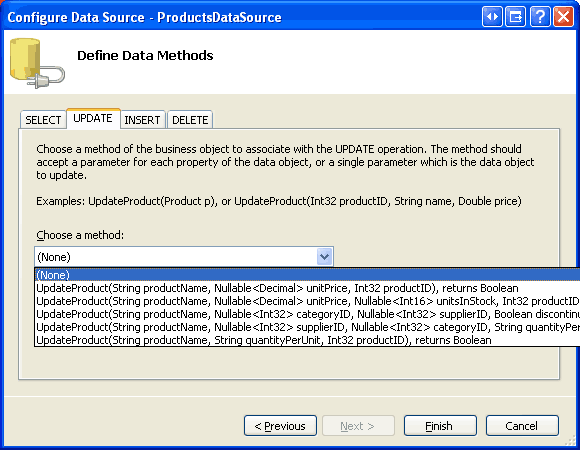This screenshot has width=580, height=450.
Task: Choose UpdateProduct option with supplierID before categoryID
Action: (307, 327)
